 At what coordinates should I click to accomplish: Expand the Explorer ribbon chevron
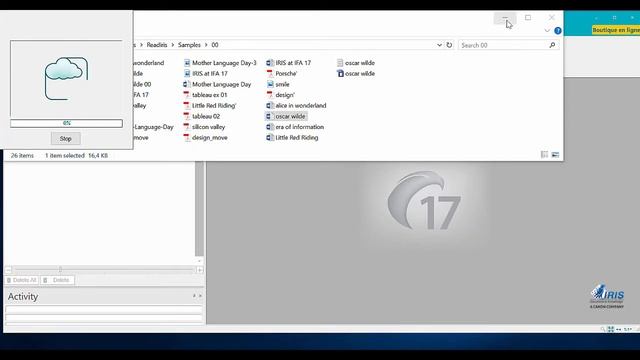[x=547, y=31]
